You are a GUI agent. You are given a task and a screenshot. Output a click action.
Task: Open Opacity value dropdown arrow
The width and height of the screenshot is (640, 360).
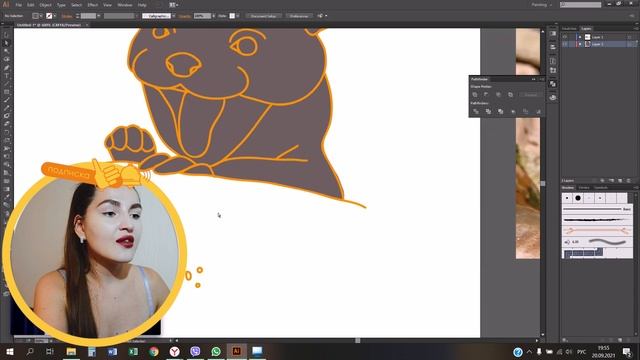213,16
